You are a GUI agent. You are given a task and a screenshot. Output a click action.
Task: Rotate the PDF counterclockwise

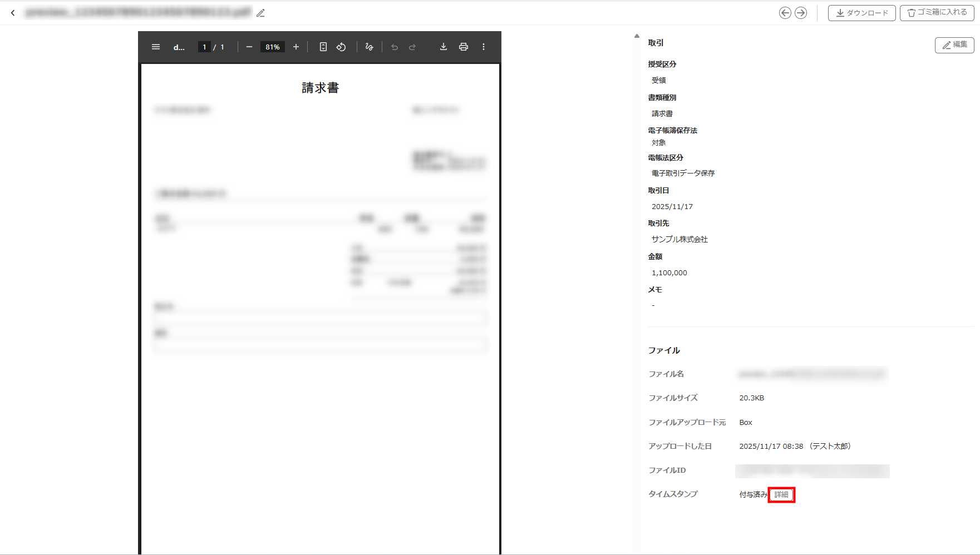(x=341, y=47)
